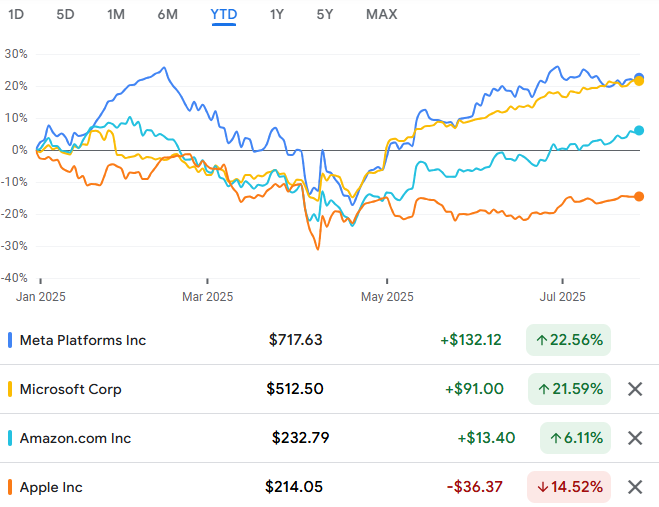Click the blue Meta endpoint dot on chart
The height and width of the screenshot is (507, 659).
coord(639,77)
